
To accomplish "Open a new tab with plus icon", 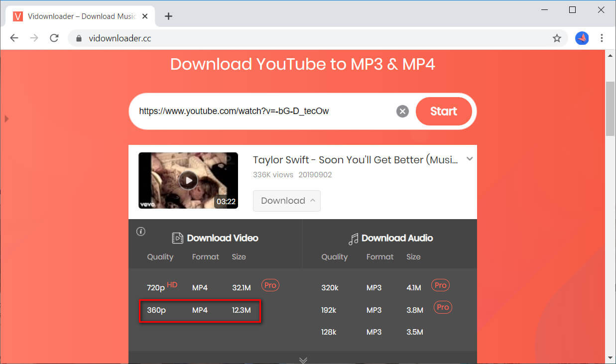I will (168, 16).
